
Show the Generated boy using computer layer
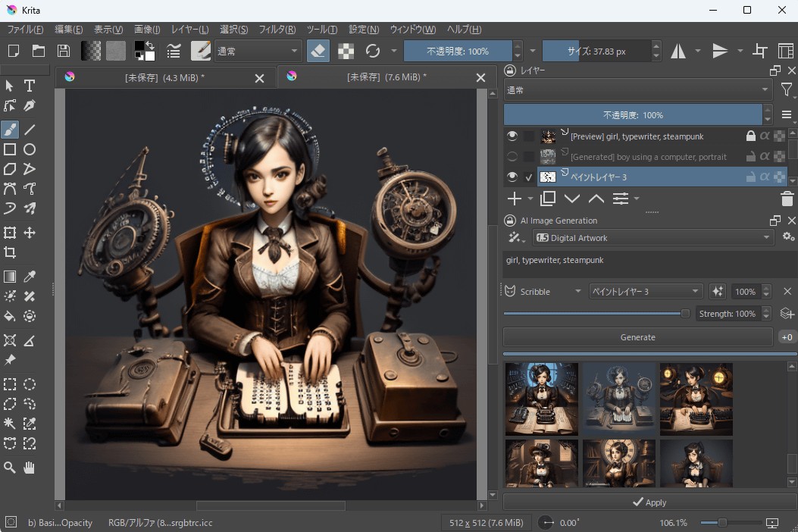pyautogui.click(x=512, y=157)
